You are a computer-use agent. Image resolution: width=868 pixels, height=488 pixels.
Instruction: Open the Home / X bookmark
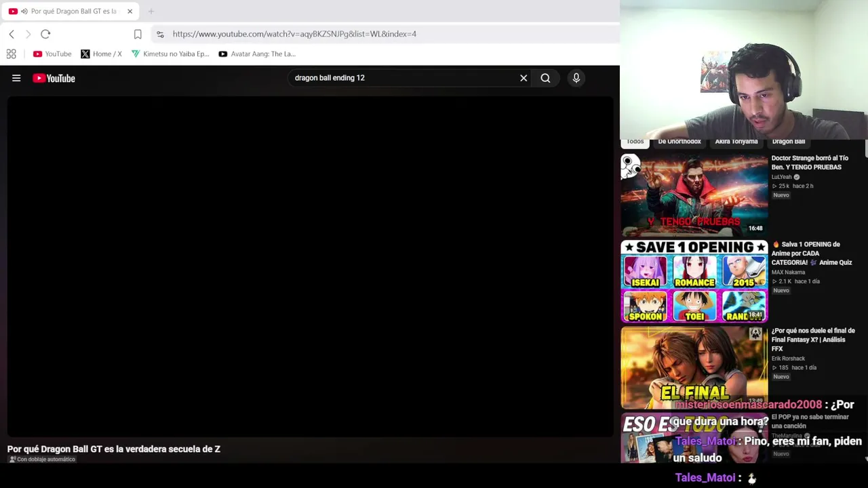tap(101, 54)
